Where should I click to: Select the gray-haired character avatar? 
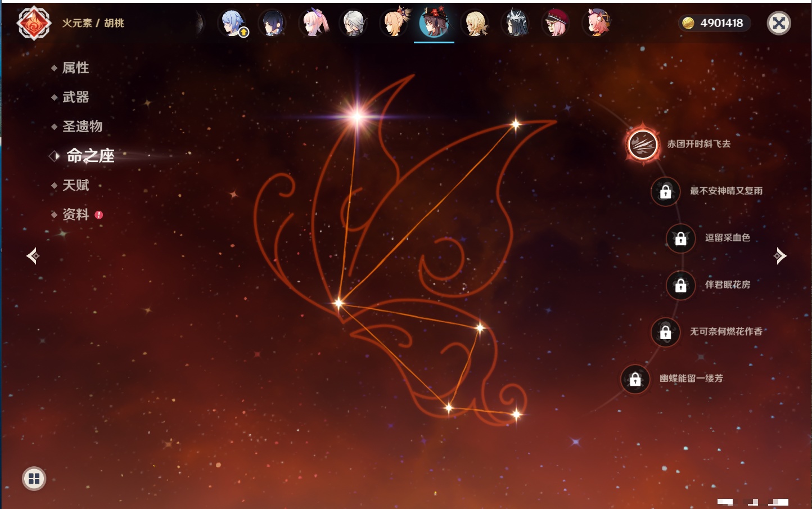[354, 23]
